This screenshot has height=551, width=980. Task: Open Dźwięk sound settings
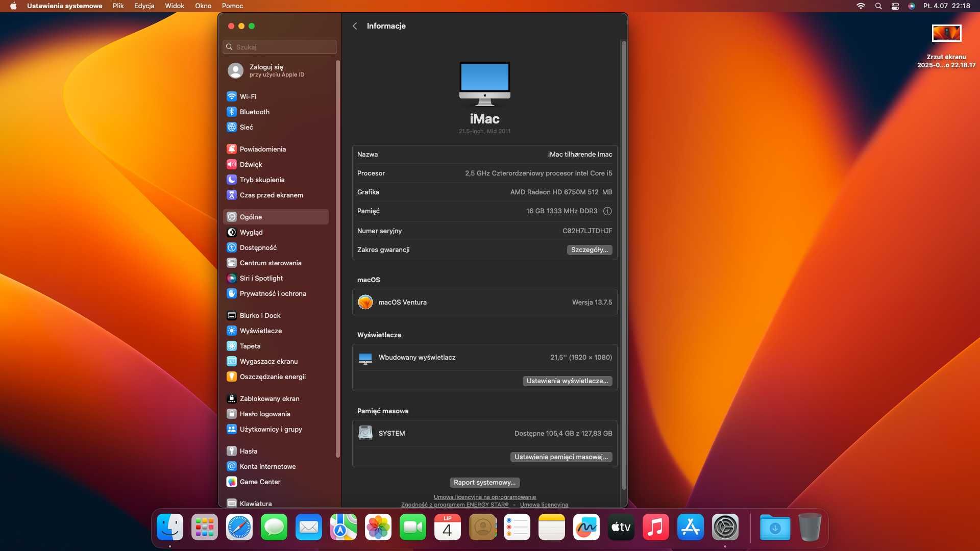276,164
